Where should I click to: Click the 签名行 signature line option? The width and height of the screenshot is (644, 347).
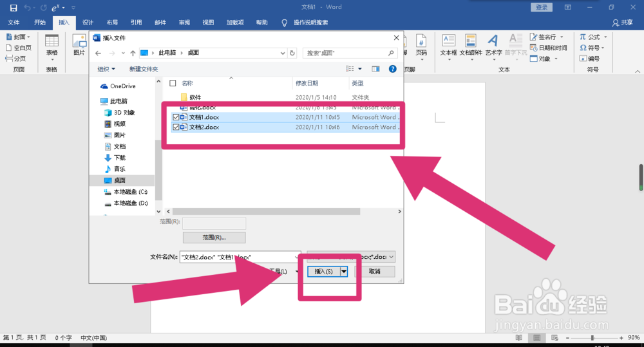(546, 37)
